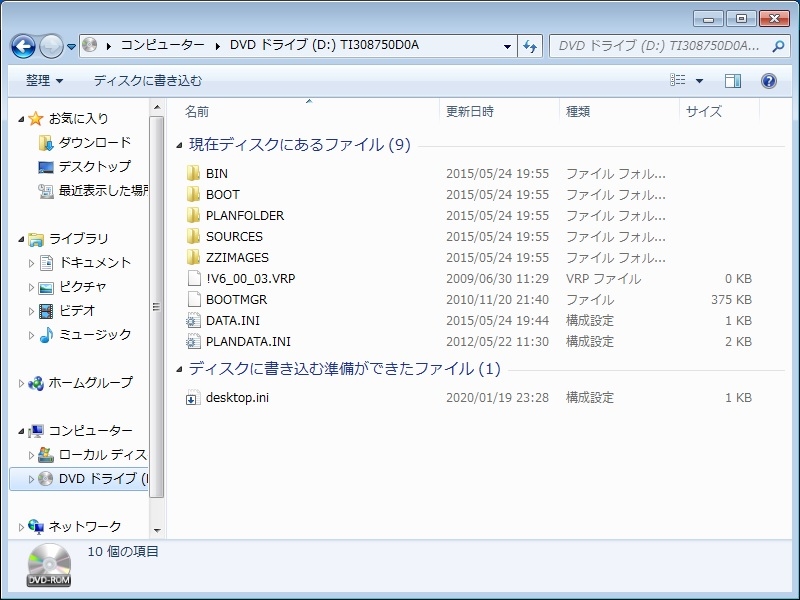Viewport: 800px width, 600px height.
Task: Expand address bar previous locations dropdown
Action: (x=507, y=46)
